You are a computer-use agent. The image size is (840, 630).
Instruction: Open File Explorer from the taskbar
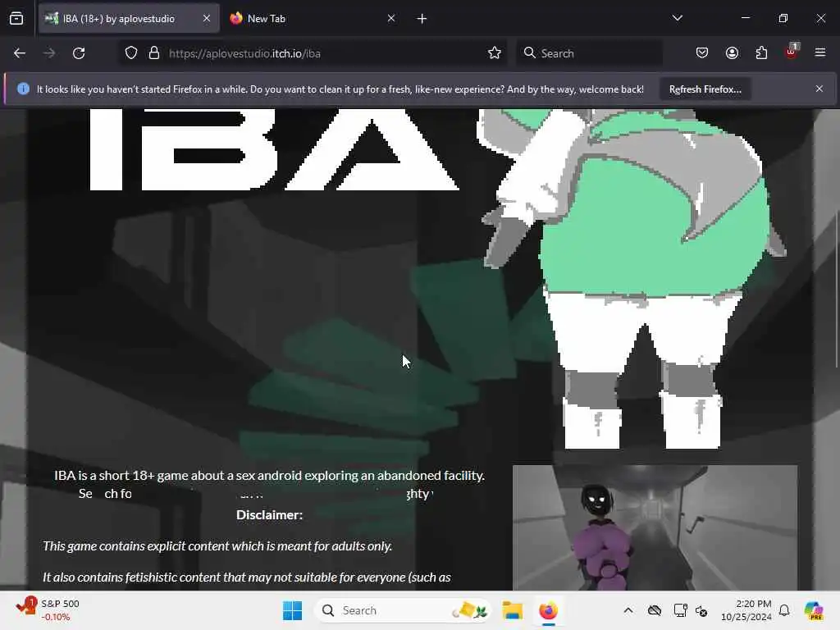click(512, 610)
